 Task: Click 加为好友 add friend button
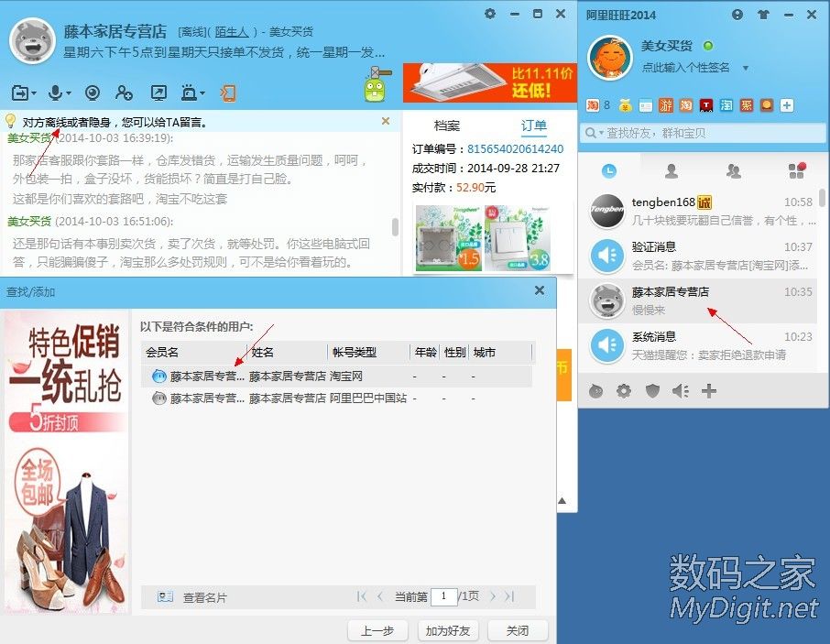tap(448, 631)
